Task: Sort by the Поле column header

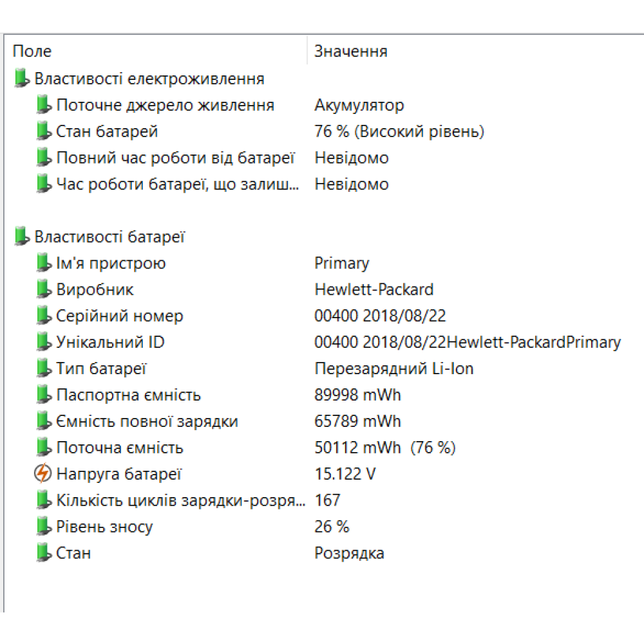Action: (x=32, y=52)
